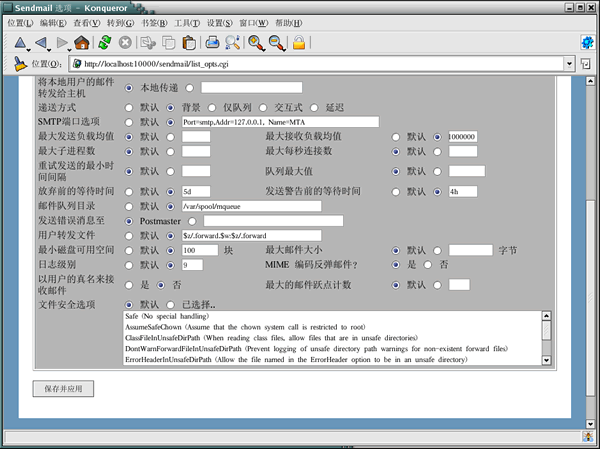
Task: Click the SMTP port options text field
Action: 280,122
